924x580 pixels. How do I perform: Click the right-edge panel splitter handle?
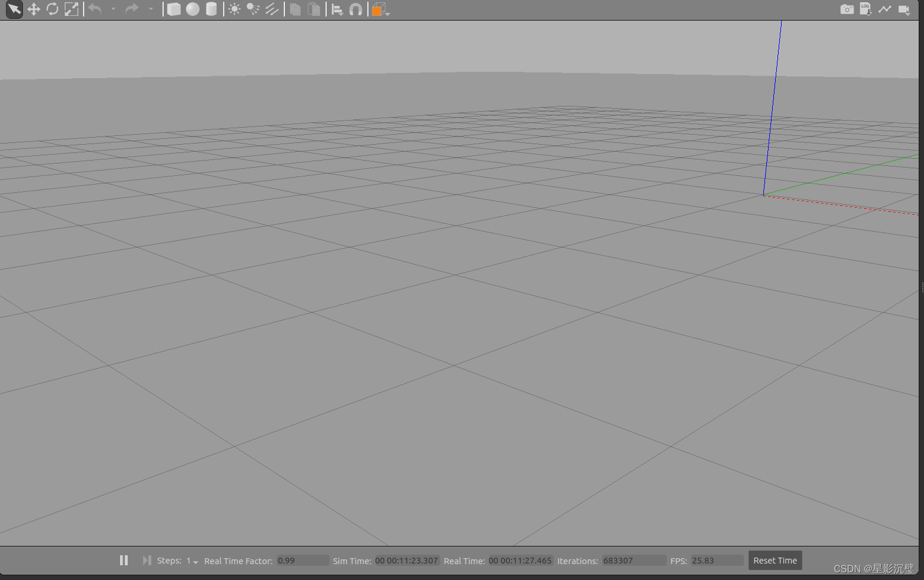[922, 287]
